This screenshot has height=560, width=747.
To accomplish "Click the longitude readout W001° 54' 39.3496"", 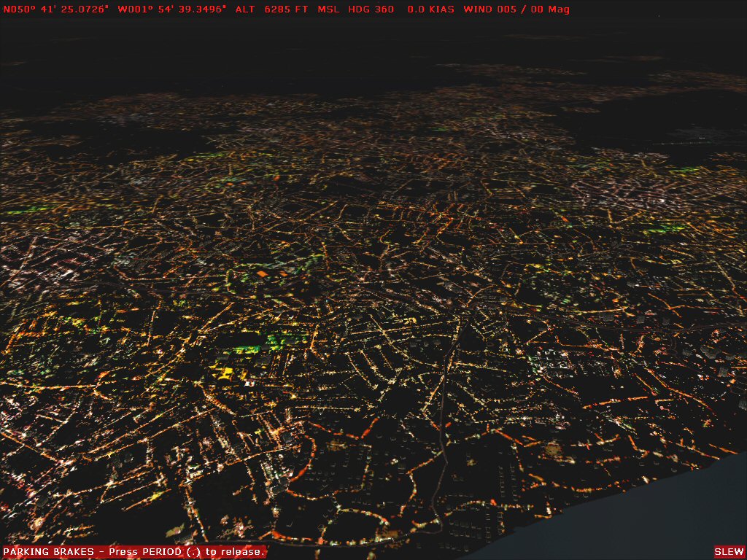I will tap(172, 9).
